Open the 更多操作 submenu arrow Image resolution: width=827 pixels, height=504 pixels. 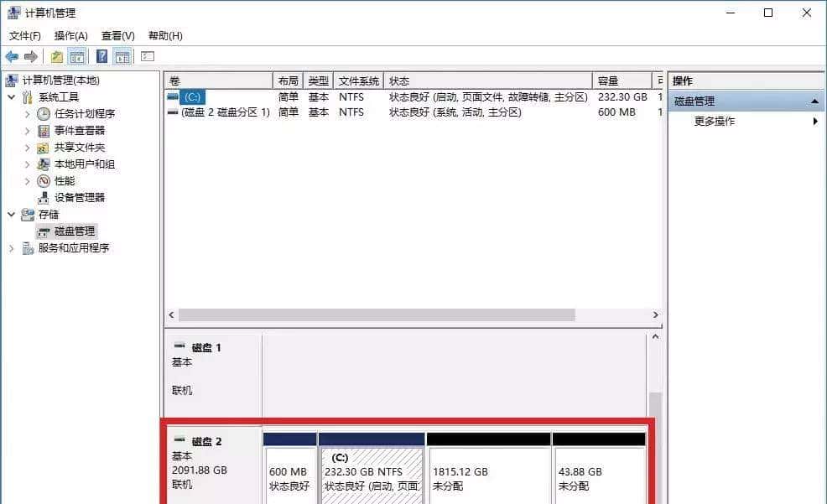[x=817, y=120]
